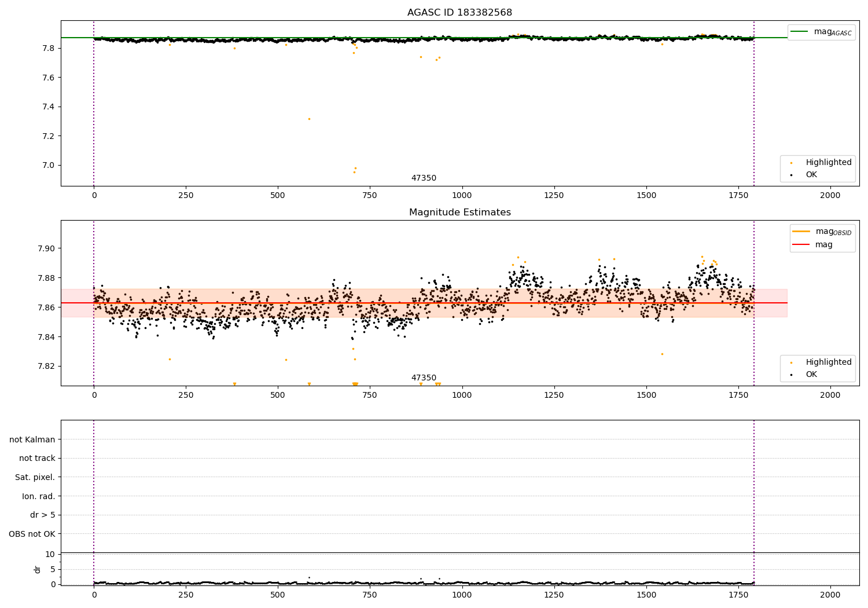Click the 'Sat. pixel.' axis label
The width and height of the screenshot is (868, 608).
(x=35, y=477)
